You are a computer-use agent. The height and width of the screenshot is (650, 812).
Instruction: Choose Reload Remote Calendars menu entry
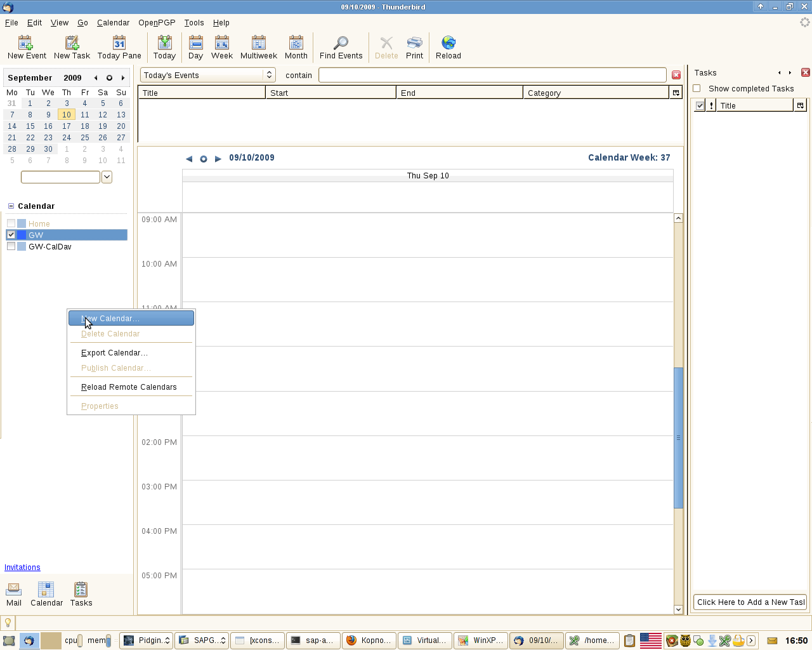point(131,387)
